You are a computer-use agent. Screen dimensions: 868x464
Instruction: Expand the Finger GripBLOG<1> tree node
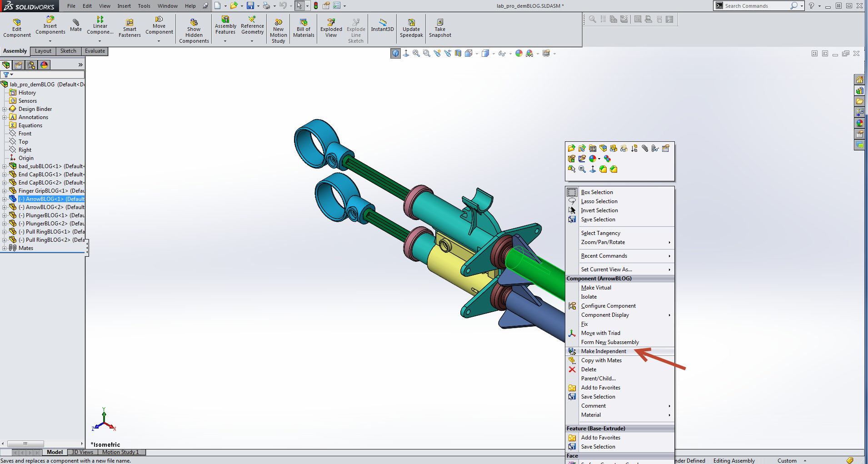coord(4,191)
